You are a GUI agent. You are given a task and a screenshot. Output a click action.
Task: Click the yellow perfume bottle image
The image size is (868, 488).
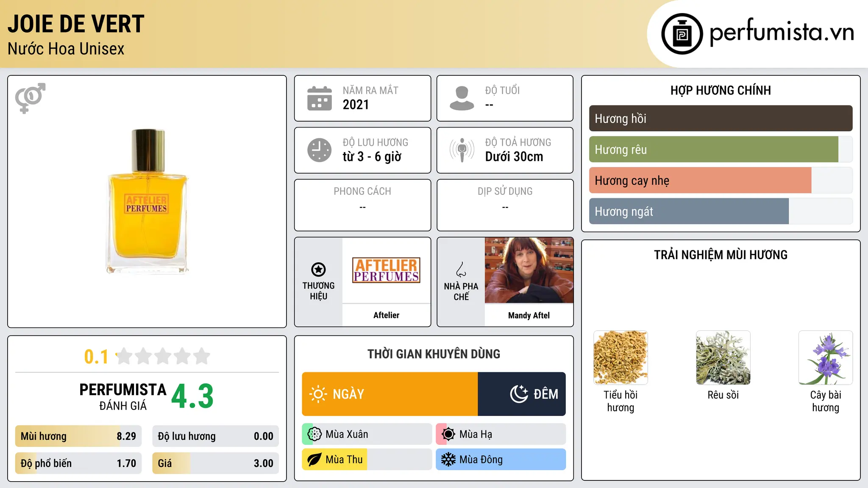point(147,201)
